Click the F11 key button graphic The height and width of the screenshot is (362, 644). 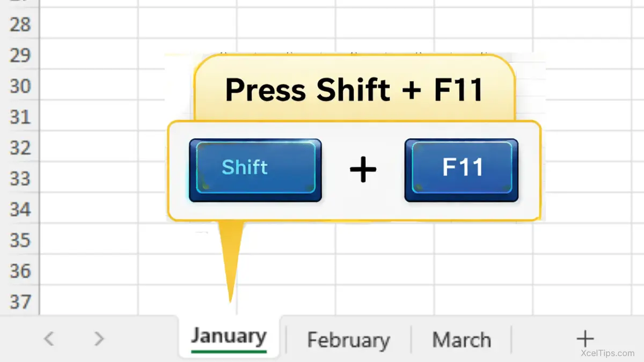[462, 170]
